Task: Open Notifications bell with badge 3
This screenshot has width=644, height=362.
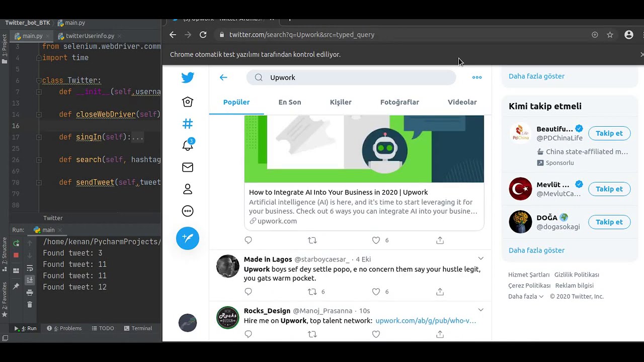Action: (188, 145)
